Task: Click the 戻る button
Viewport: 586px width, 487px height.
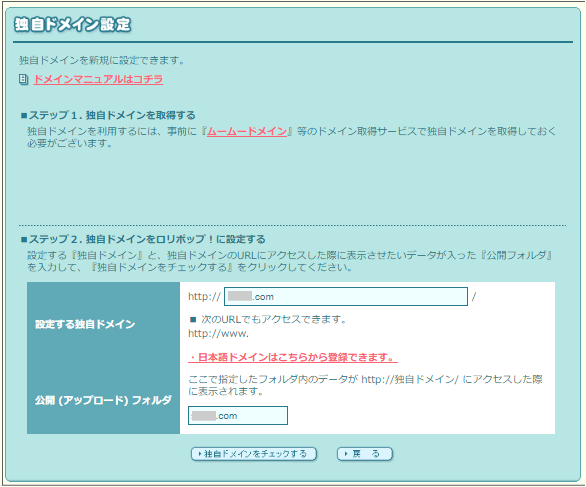Action: pyautogui.click(x=365, y=454)
